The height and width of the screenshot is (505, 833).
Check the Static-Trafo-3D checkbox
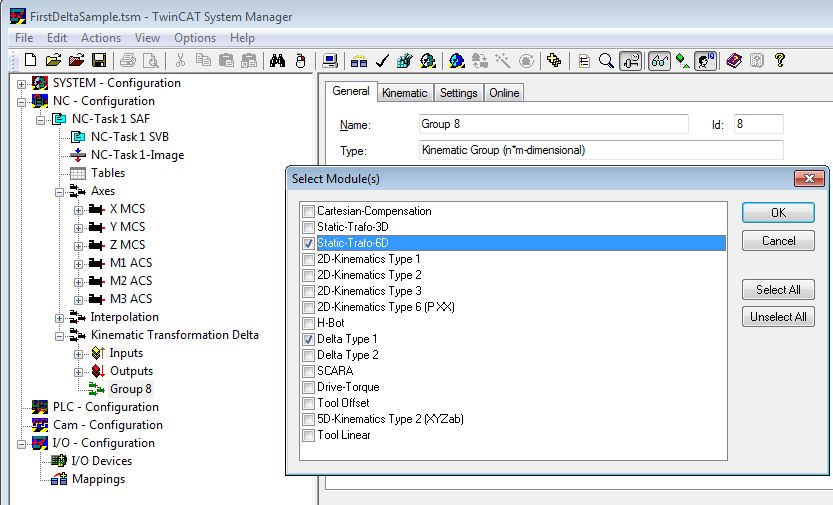tap(308, 227)
